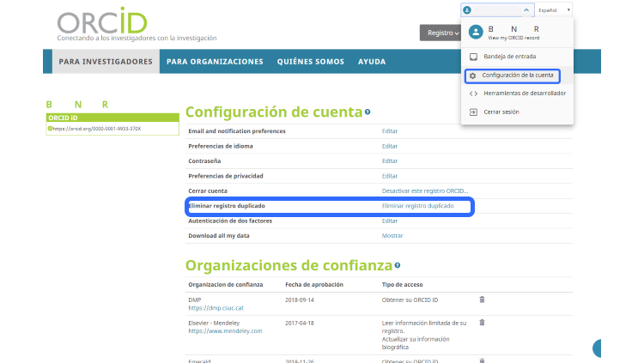
Task: Click Mostrar next to Download all my data
Action: click(392, 235)
